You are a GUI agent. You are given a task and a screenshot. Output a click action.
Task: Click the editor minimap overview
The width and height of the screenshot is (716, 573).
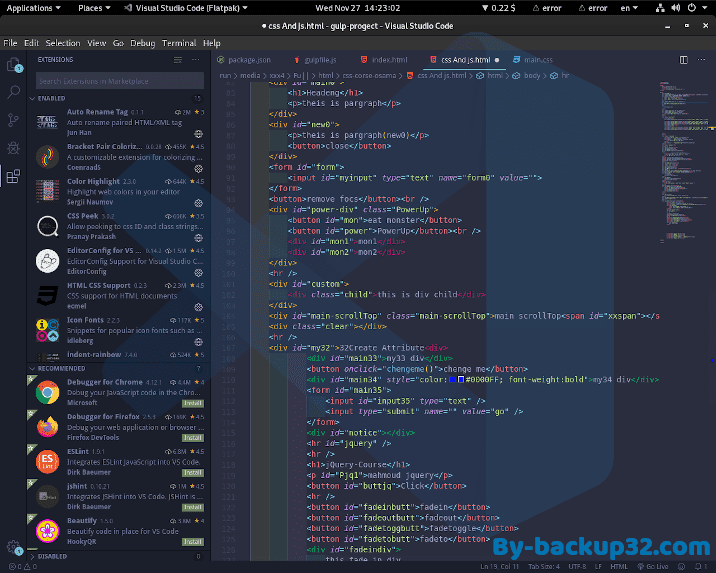685,162
